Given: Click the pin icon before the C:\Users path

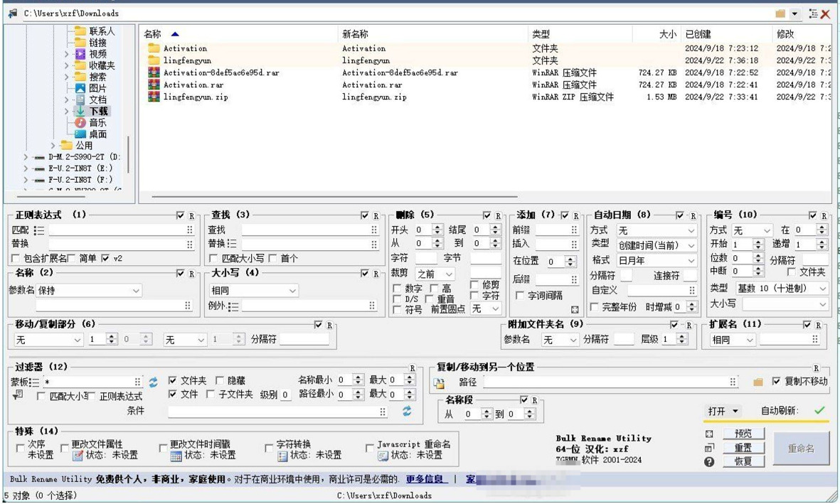Looking at the screenshot, I should (x=13, y=14).
